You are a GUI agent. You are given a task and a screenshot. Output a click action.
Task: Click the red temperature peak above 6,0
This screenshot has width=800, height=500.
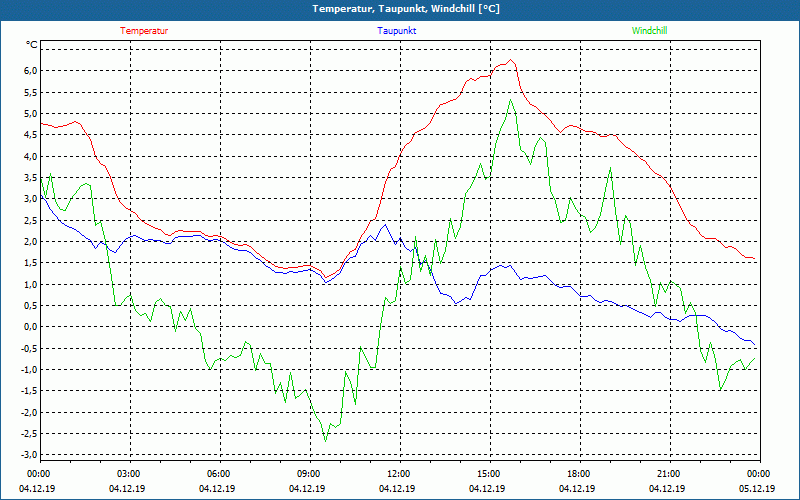[x=511, y=60]
